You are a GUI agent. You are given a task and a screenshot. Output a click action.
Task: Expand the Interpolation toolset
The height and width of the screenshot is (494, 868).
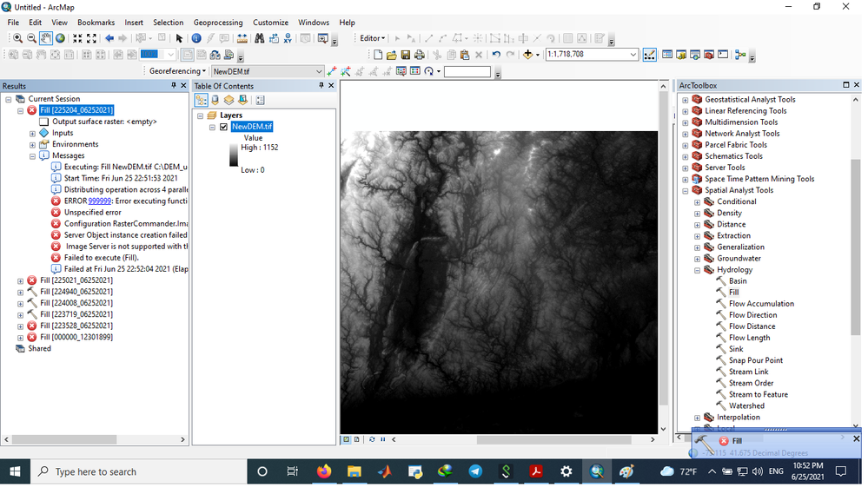[698, 418]
